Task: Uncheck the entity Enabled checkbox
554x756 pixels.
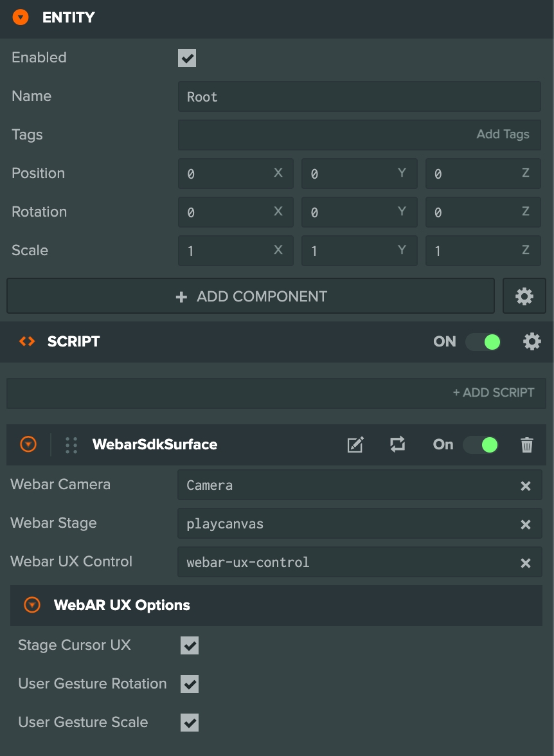Action: click(x=187, y=59)
